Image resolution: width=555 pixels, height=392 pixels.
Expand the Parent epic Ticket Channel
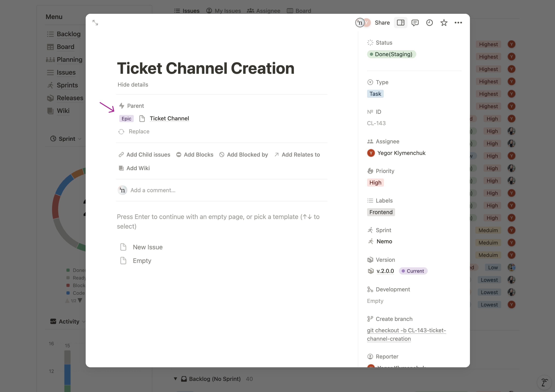click(x=169, y=118)
